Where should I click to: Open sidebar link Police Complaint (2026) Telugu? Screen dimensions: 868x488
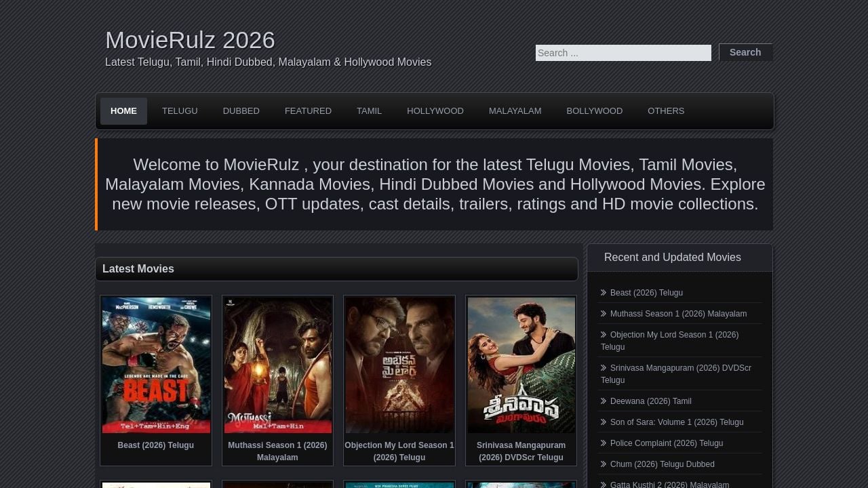pyautogui.click(x=667, y=443)
